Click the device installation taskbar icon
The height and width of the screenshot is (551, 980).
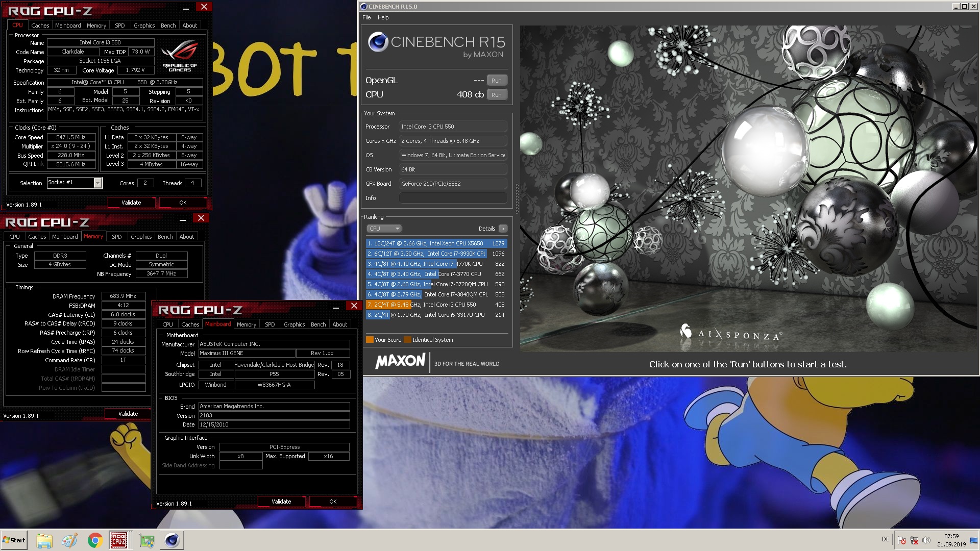point(147,540)
